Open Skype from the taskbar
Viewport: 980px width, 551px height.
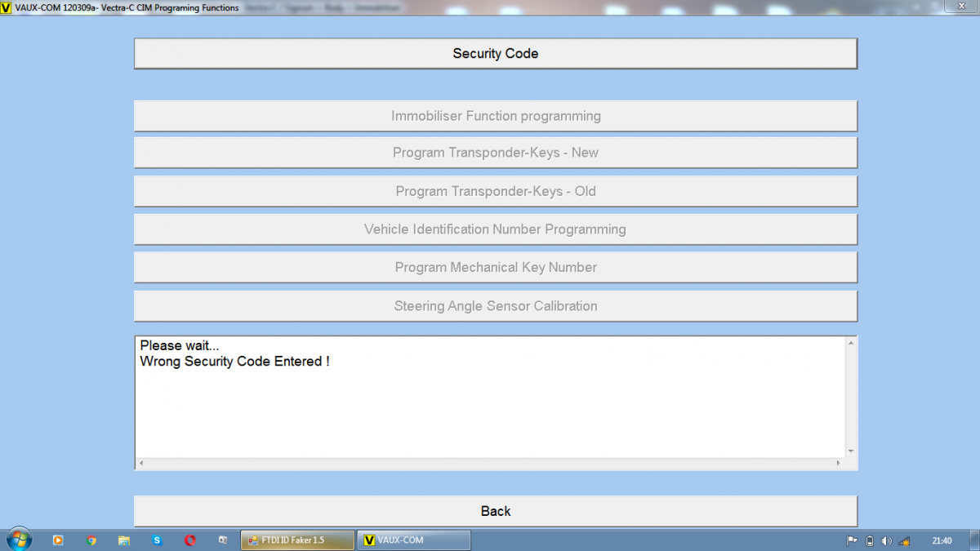(x=157, y=540)
